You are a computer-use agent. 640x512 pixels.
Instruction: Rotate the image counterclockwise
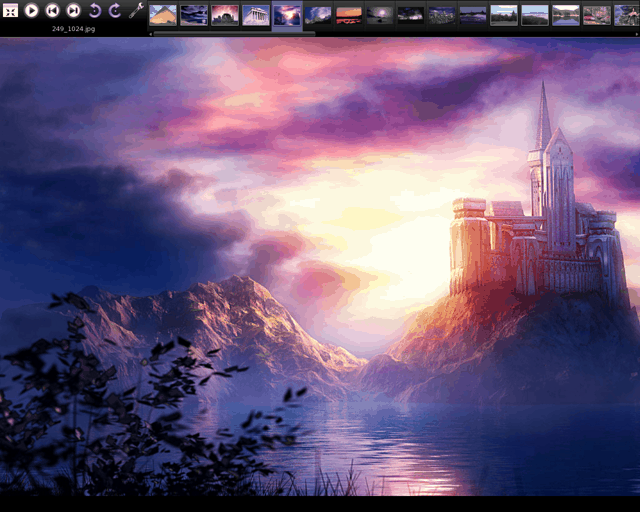[x=95, y=10]
